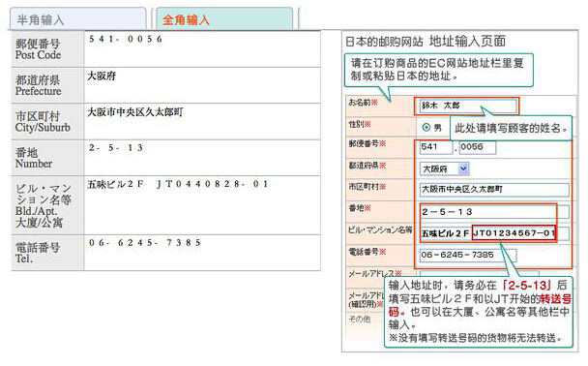
Task: Select the 番地 value 2-5-13 in the table
Action: point(116,148)
